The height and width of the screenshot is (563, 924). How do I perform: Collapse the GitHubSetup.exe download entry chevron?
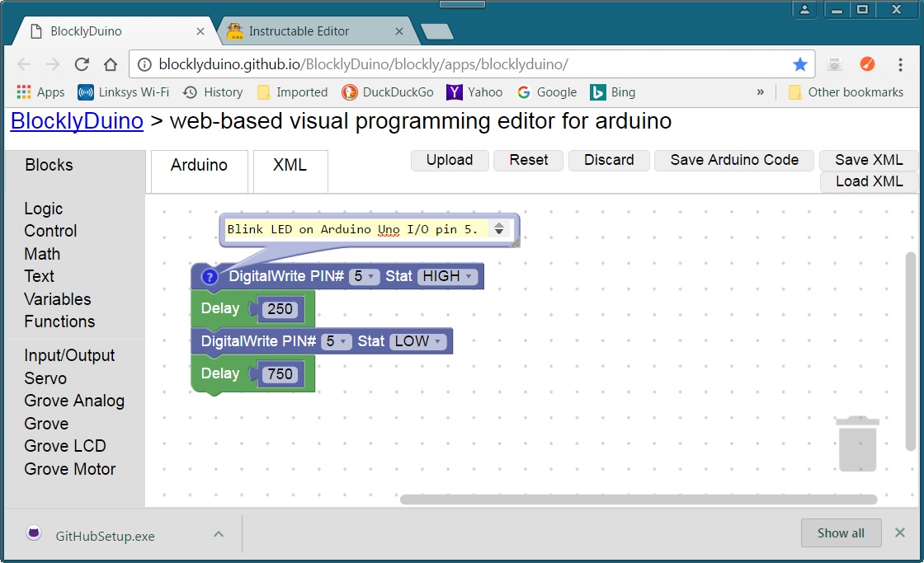click(219, 534)
